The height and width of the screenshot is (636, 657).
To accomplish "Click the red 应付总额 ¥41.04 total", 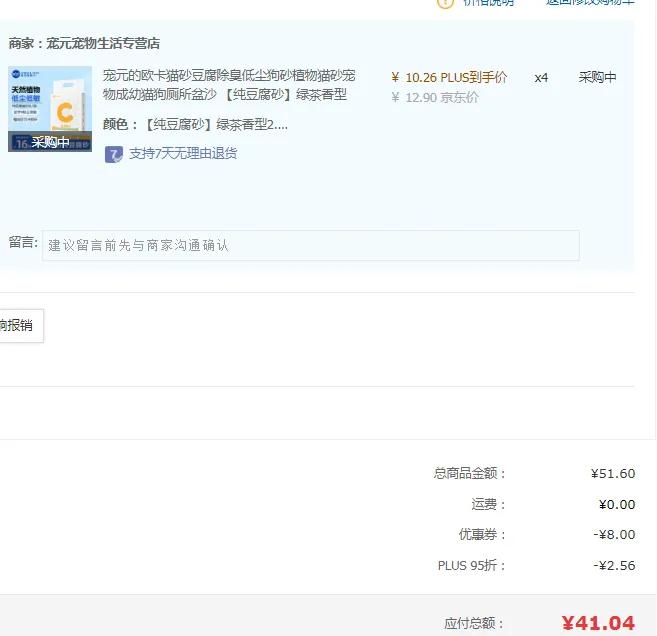I will [x=597, y=623].
